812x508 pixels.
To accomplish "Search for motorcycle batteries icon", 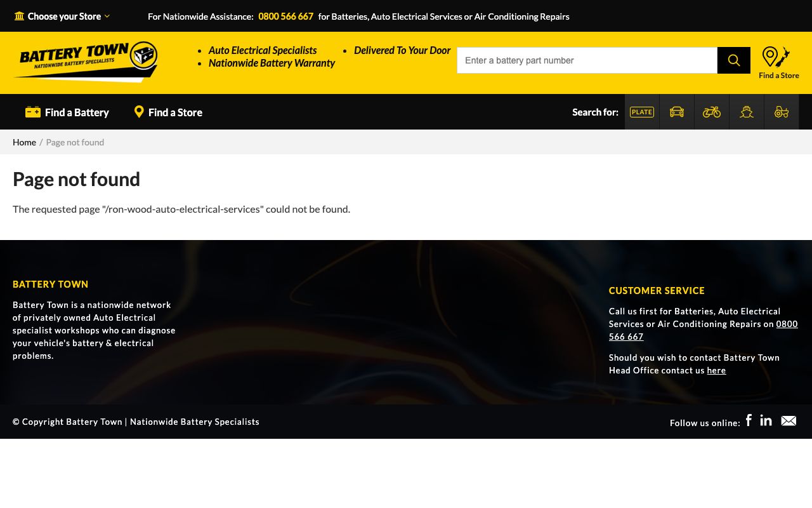I will 712,112.
